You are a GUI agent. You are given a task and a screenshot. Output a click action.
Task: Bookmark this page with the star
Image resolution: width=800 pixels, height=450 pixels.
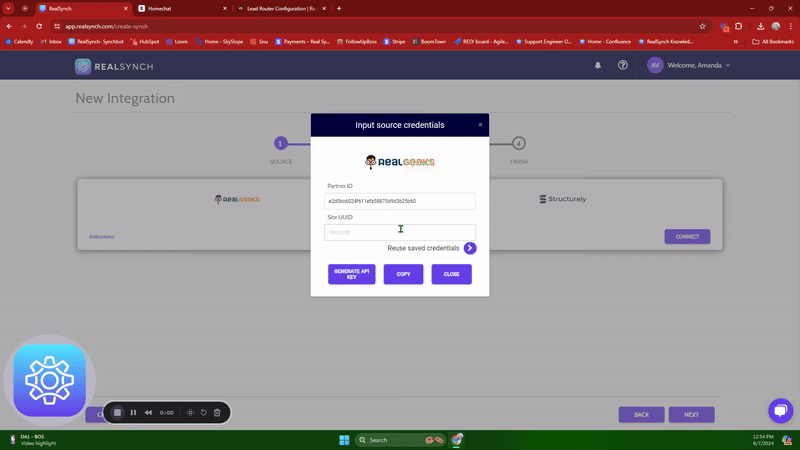pos(702,26)
